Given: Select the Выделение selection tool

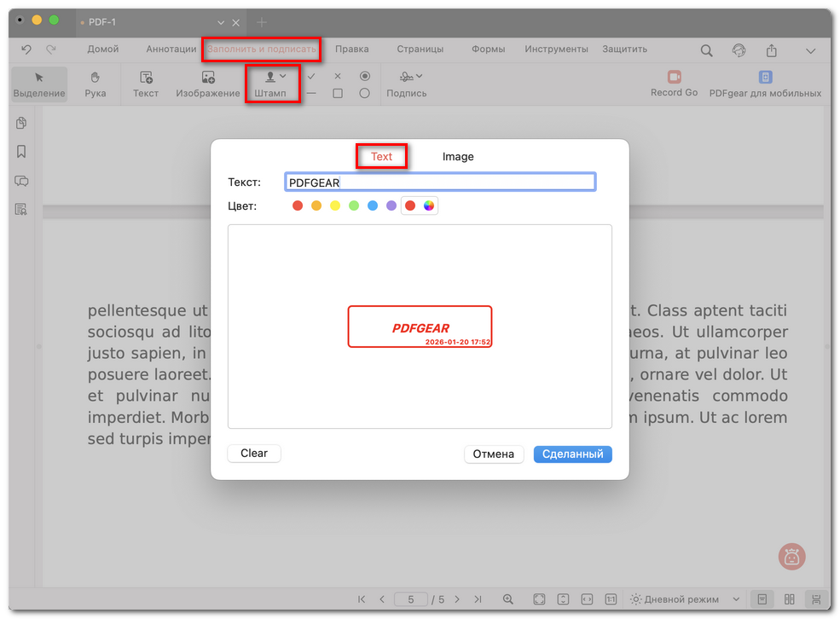Looking at the screenshot, I should 39,84.
